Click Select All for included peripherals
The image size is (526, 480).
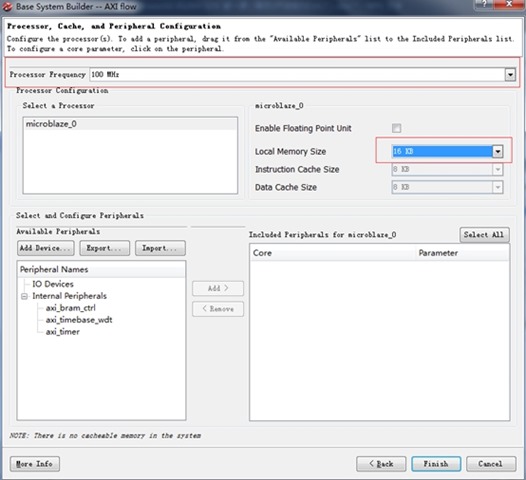[x=484, y=235]
